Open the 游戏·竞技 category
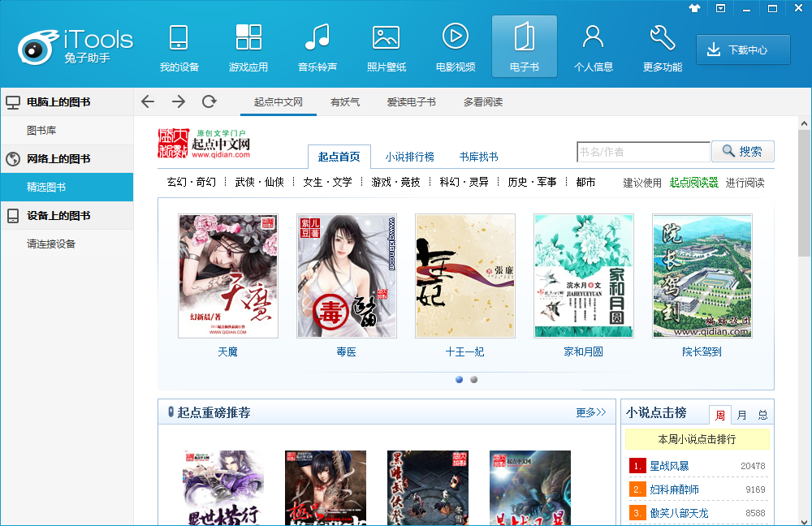 (395, 183)
